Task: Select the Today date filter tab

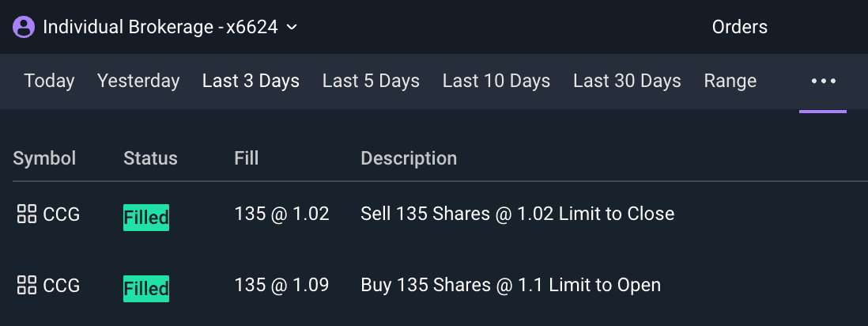Action: click(49, 81)
